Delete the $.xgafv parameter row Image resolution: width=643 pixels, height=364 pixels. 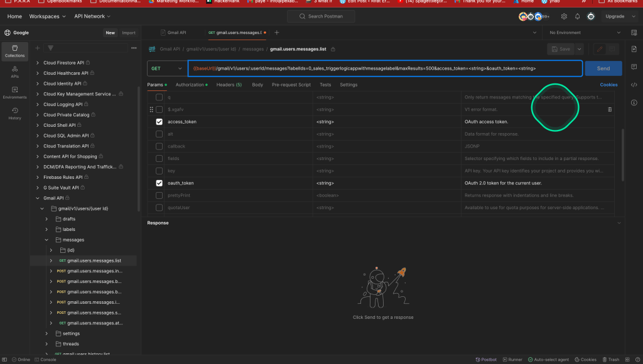[x=609, y=109]
